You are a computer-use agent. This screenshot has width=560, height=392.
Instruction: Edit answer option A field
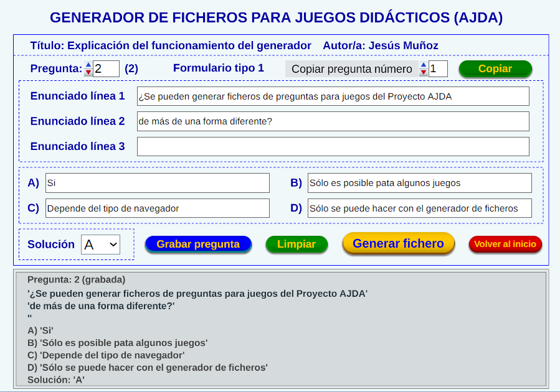pos(157,183)
